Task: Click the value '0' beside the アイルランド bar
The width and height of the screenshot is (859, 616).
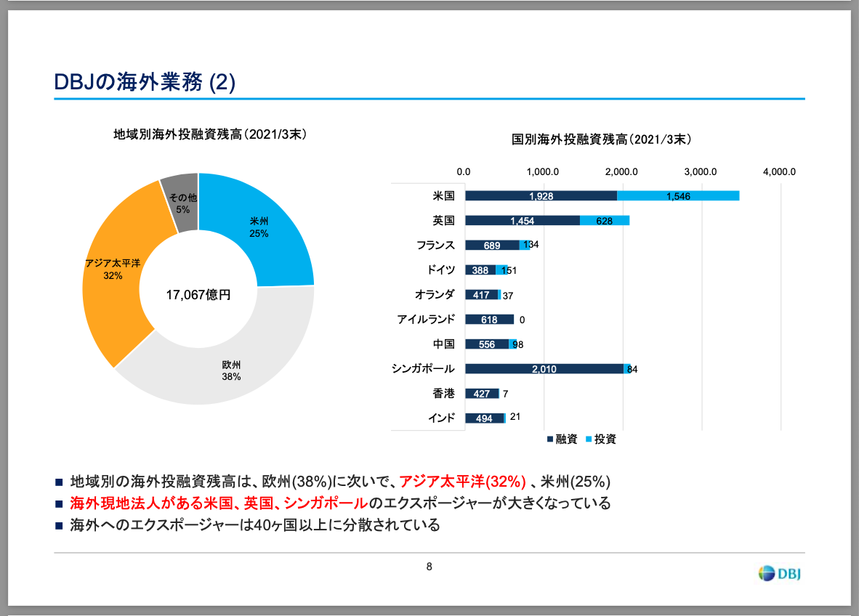Action: pos(522,320)
